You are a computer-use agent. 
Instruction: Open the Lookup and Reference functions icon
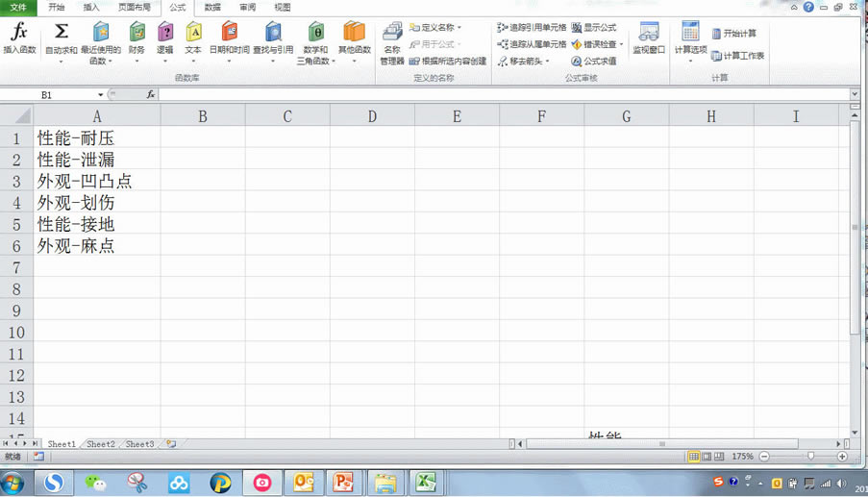point(273,32)
